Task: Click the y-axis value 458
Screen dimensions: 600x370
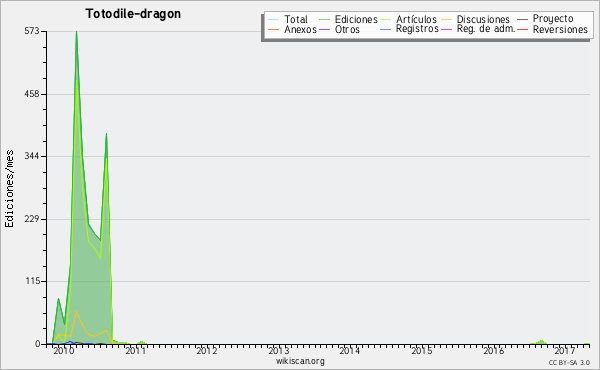Action: click(x=32, y=94)
